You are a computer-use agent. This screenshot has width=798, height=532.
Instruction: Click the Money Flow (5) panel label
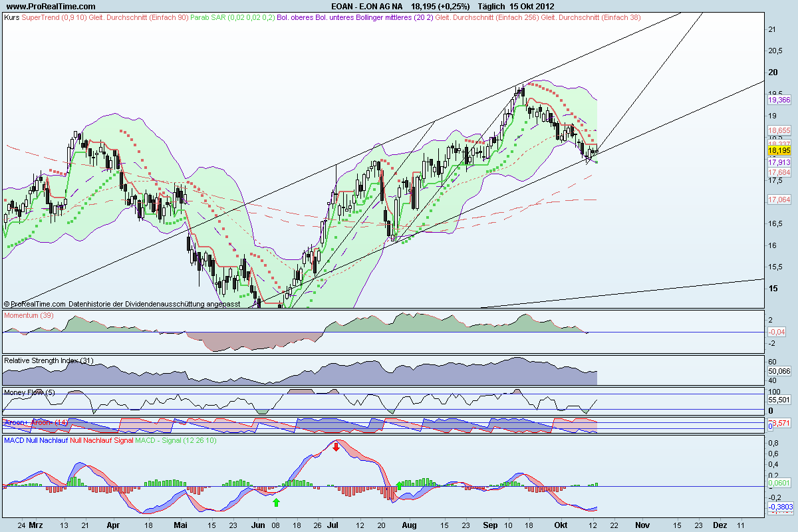[30, 392]
